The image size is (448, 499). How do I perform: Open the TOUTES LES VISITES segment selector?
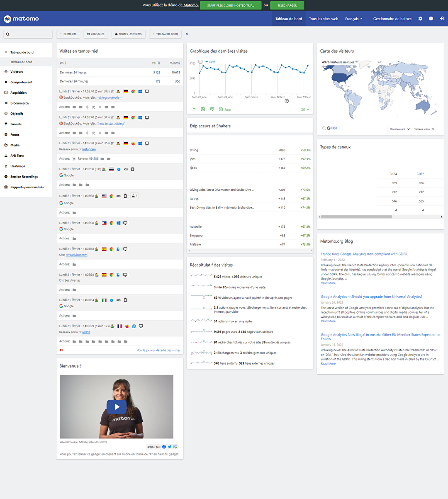[x=129, y=34]
